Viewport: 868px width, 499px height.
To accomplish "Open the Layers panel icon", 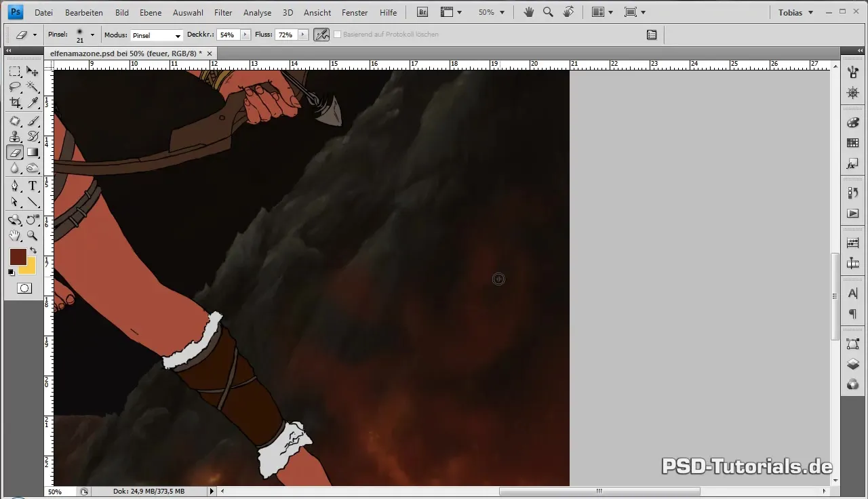I will pyautogui.click(x=853, y=364).
